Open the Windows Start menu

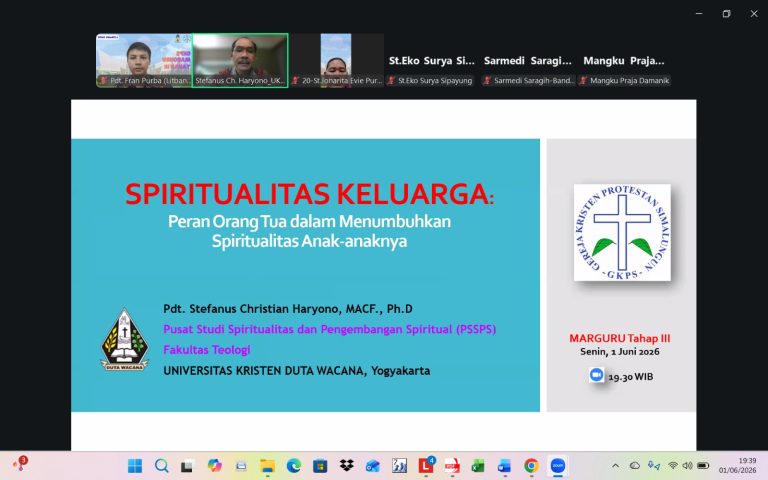[135, 466]
